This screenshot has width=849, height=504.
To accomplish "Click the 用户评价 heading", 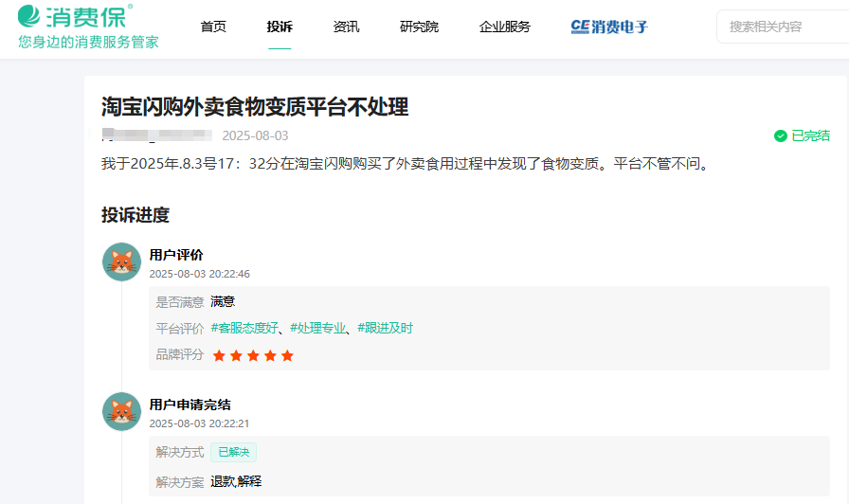I will click(x=176, y=255).
